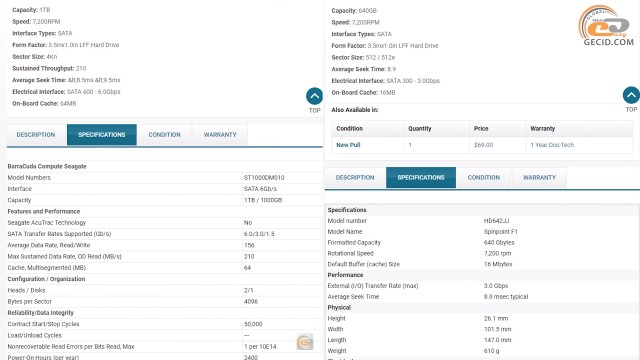Click the 4096 bytes per sector value
The image size is (640, 360).
coord(251,302)
